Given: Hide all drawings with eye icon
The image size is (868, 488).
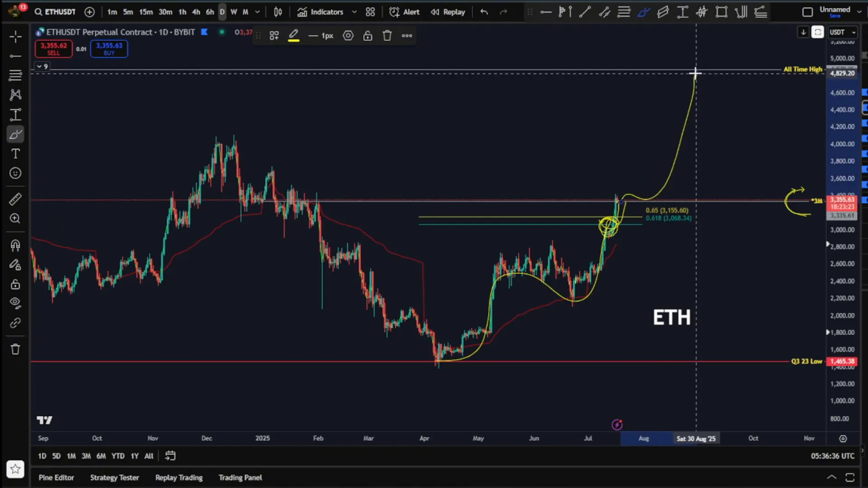Looking at the screenshot, I should [15, 303].
